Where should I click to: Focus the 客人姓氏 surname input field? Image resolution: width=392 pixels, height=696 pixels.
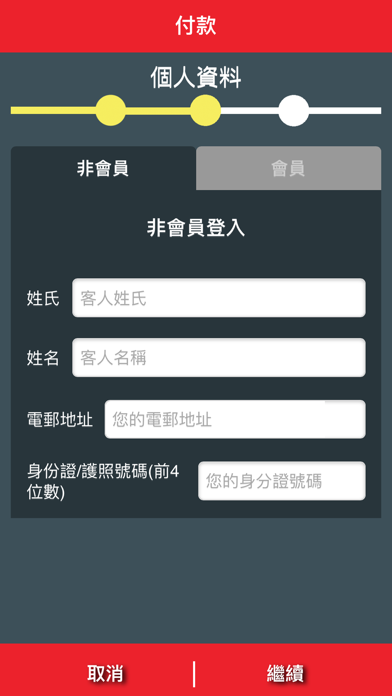coord(219,298)
